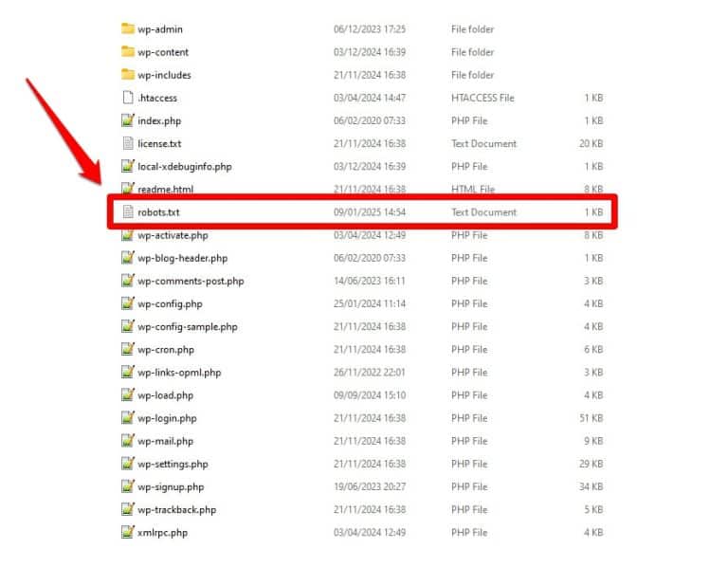
Task: Select the readme.html file name
Action: 165,190
